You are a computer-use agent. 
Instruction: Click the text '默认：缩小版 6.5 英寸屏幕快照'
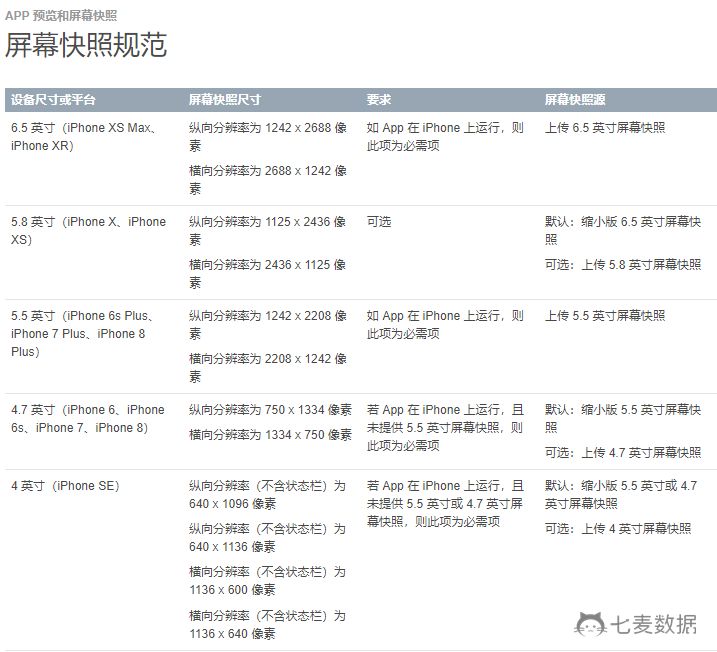pyautogui.click(x=623, y=231)
